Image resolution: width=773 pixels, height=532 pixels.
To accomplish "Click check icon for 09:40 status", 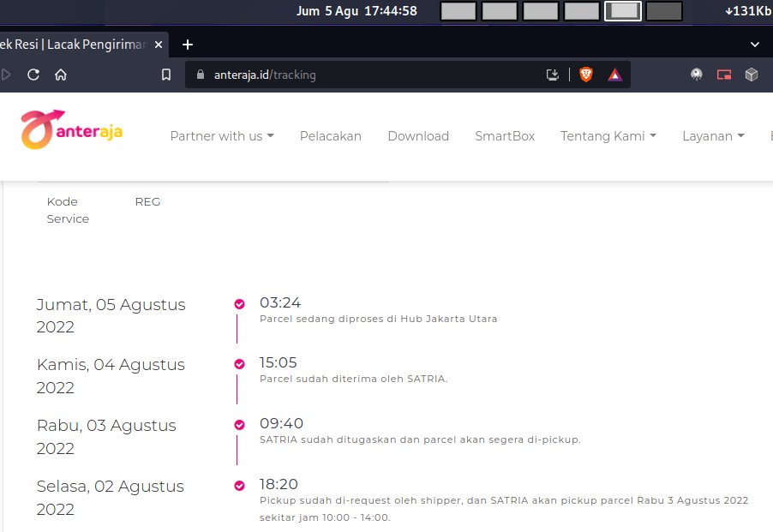I will pos(239,425).
